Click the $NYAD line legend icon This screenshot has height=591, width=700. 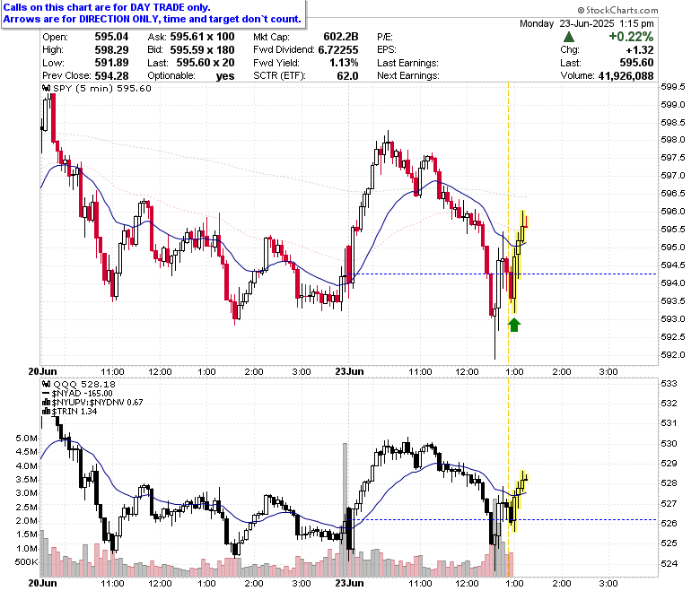click(x=46, y=394)
